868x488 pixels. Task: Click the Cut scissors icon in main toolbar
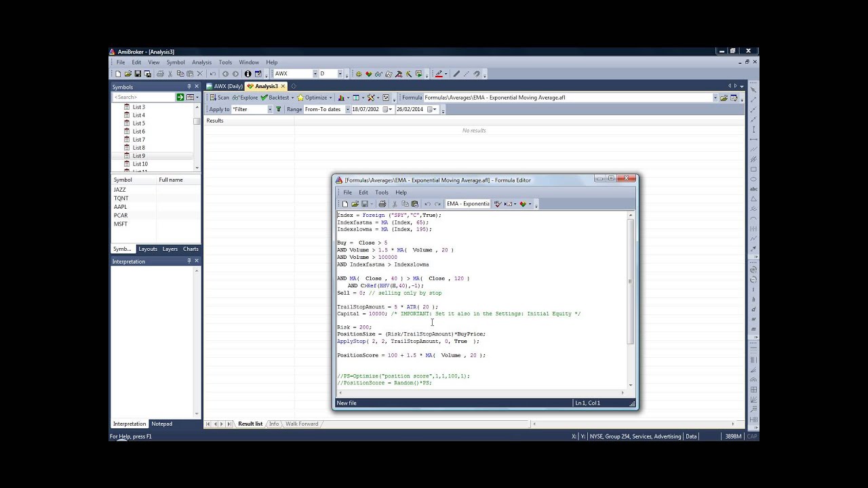coord(170,74)
